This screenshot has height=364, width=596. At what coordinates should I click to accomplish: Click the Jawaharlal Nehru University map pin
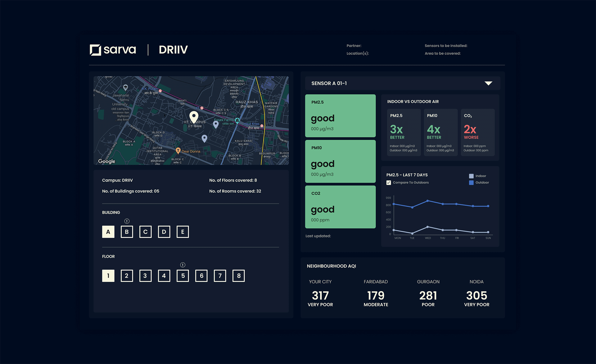125,87
